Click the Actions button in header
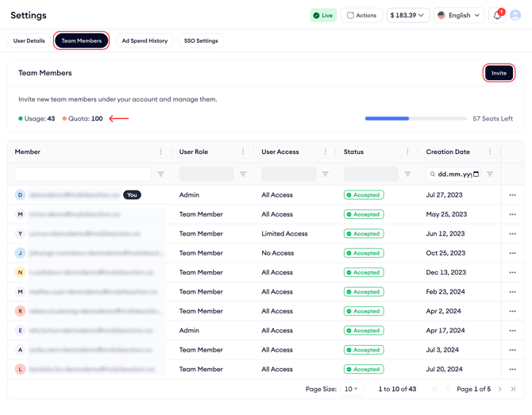The image size is (532, 415). [x=361, y=15]
